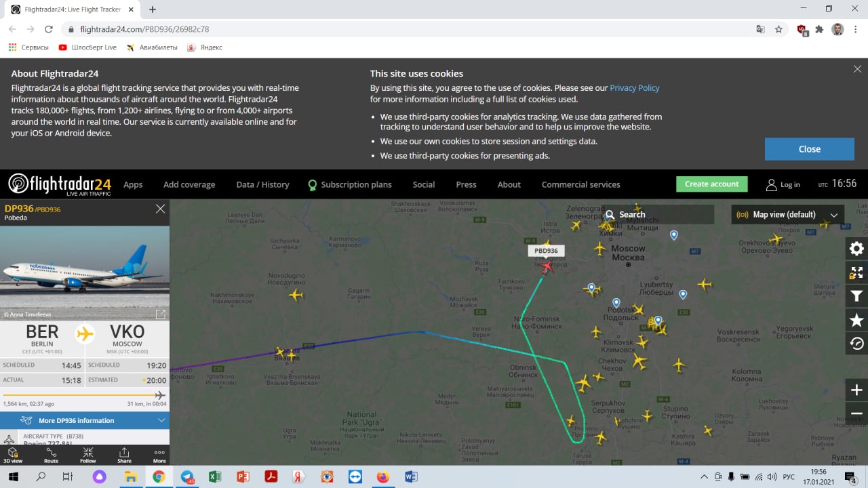Open the Авиабилеты bookmark
The image size is (868, 488).
coord(152,47)
